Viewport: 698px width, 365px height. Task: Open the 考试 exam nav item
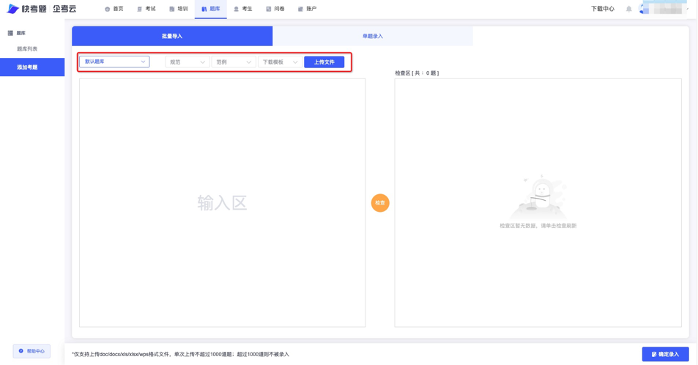pyautogui.click(x=146, y=9)
